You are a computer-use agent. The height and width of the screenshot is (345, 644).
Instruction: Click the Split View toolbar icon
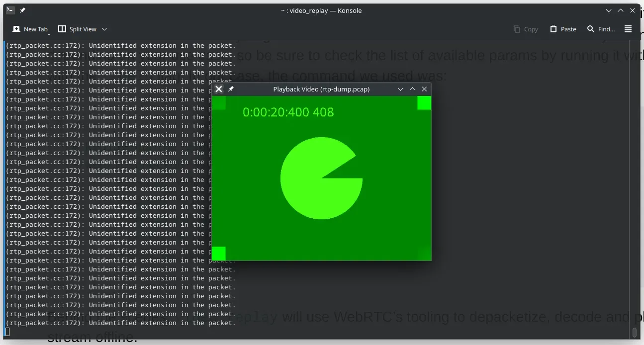point(62,29)
